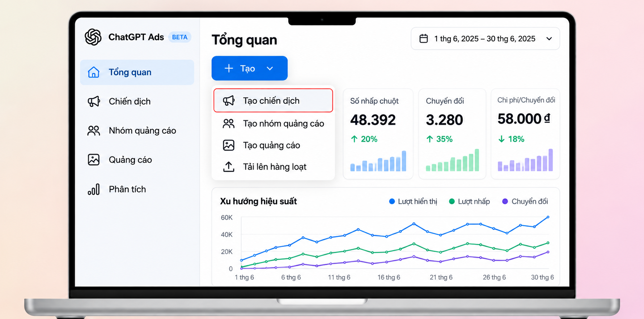This screenshot has width=644, height=319.
Task: Click the green Chuyển đổi mini bar chart
Action: pos(453,160)
